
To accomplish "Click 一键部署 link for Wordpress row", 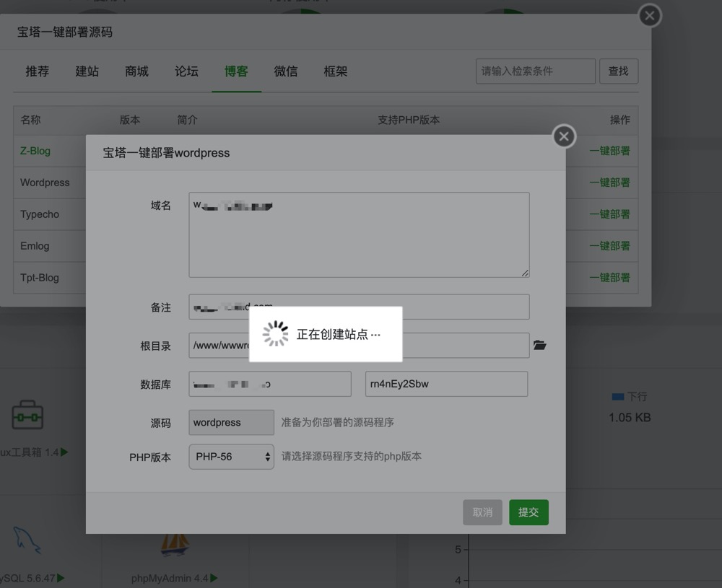I will pos(609,183).
